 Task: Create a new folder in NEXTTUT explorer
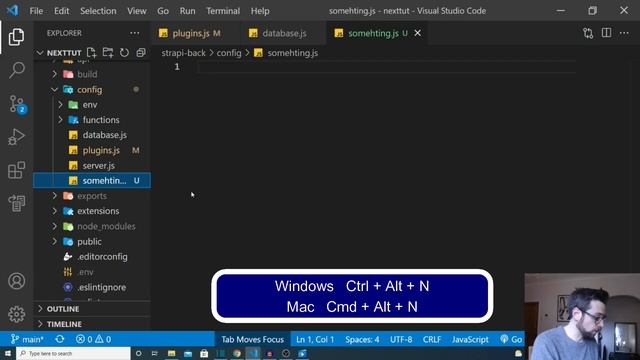pyautogui.click(x=108, y=53)
